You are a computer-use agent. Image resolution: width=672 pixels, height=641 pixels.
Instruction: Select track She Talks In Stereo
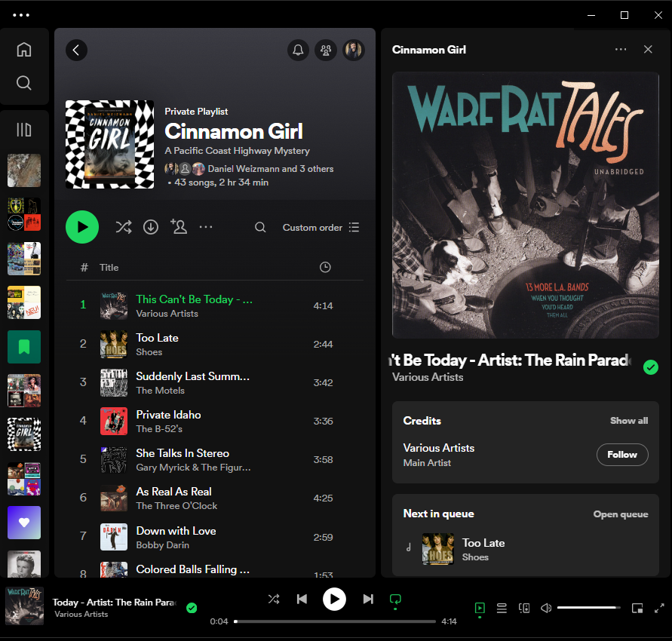pyautogui.click(x=214, y=460)
